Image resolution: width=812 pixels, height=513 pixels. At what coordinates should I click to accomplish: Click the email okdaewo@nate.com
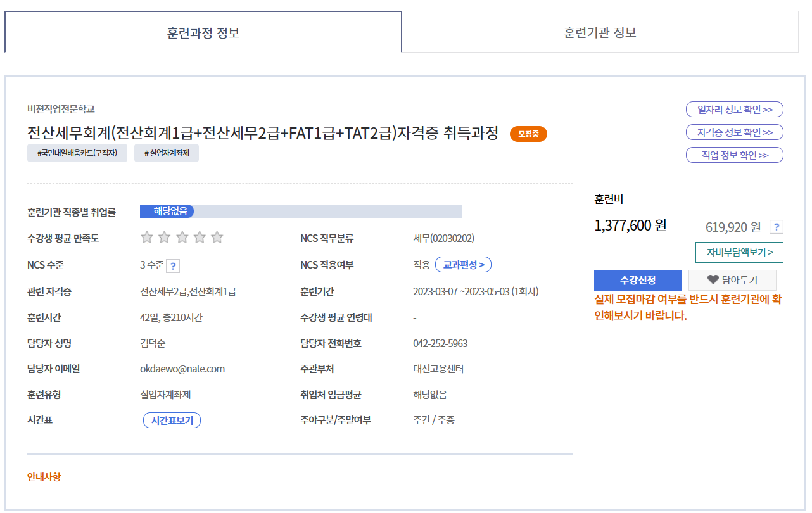182,369
